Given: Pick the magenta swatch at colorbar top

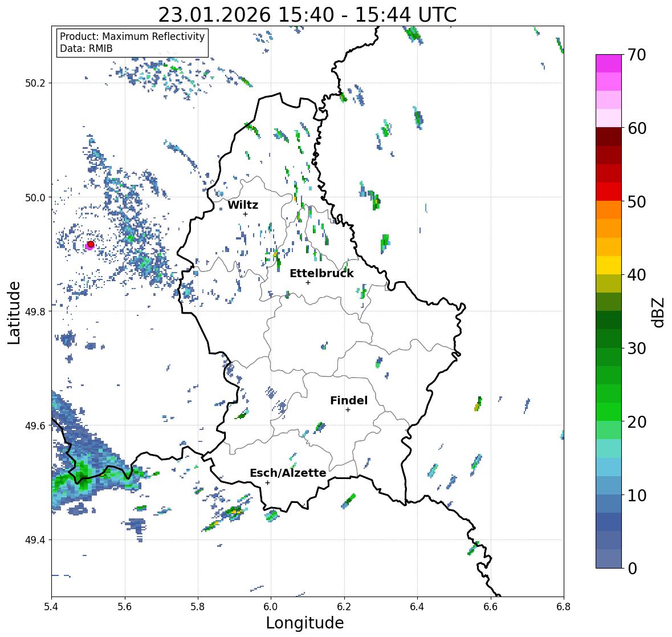Looking at the screenshot, I should [609, 63].
